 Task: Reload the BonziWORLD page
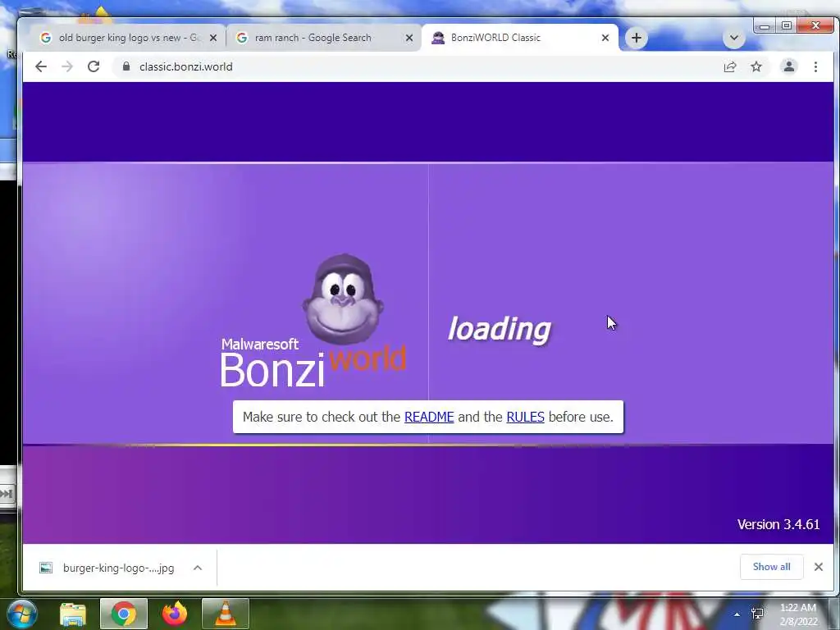[94, 66]
